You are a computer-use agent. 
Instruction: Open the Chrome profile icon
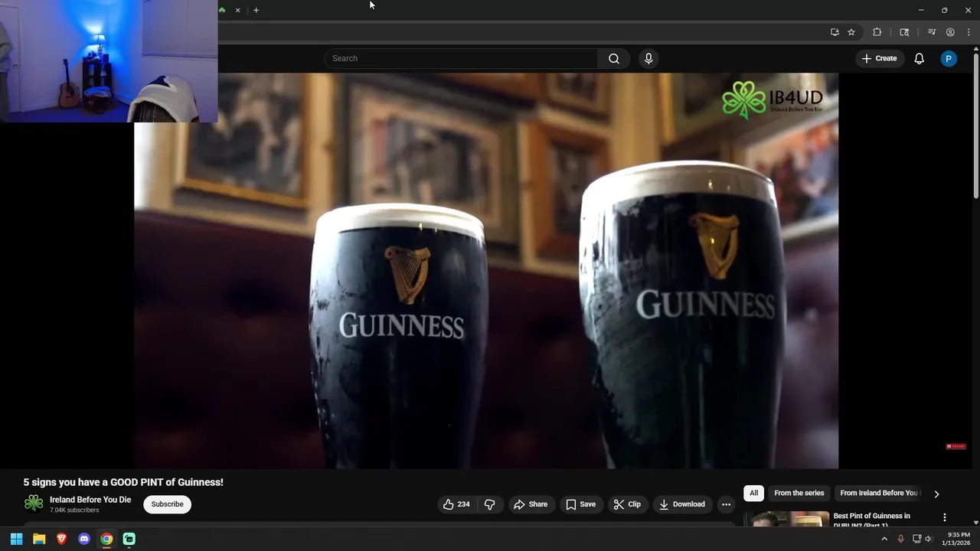tap(950, 32)
